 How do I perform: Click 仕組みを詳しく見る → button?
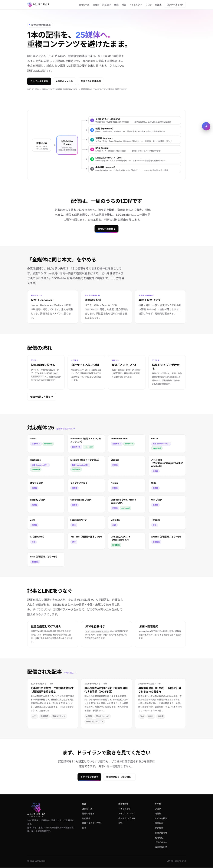[x=42, y=397]
